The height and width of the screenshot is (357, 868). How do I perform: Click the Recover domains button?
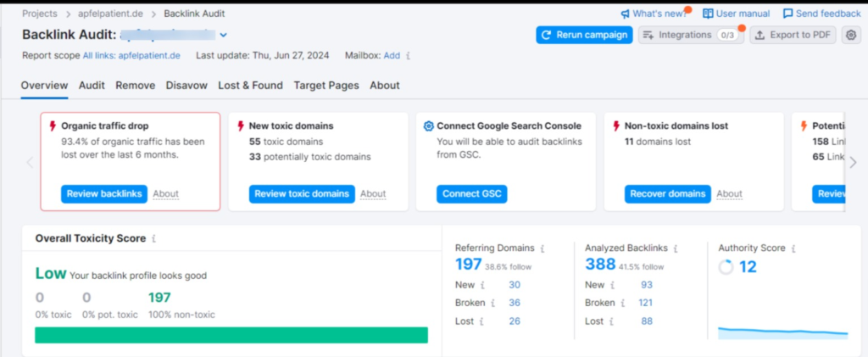coord(668,193)
